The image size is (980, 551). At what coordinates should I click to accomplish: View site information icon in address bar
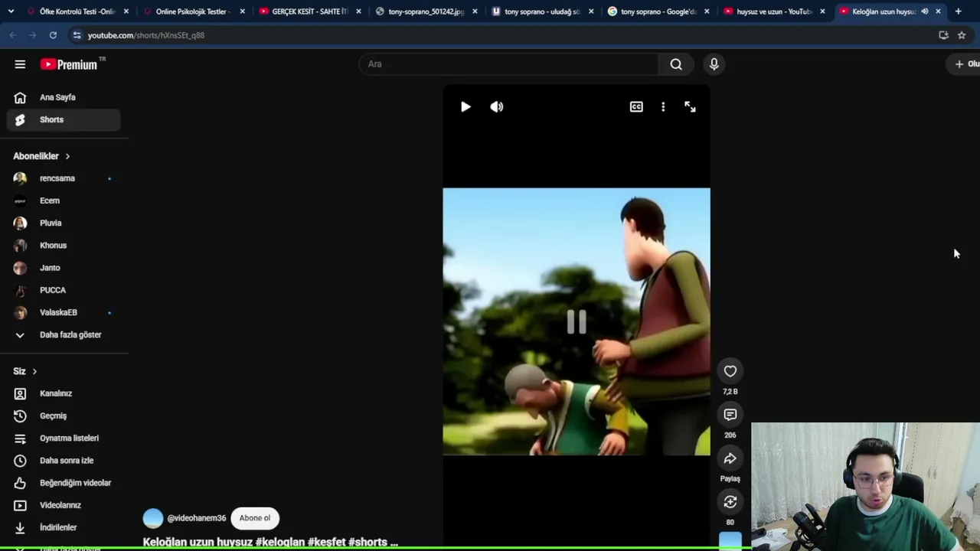point(77,35)
